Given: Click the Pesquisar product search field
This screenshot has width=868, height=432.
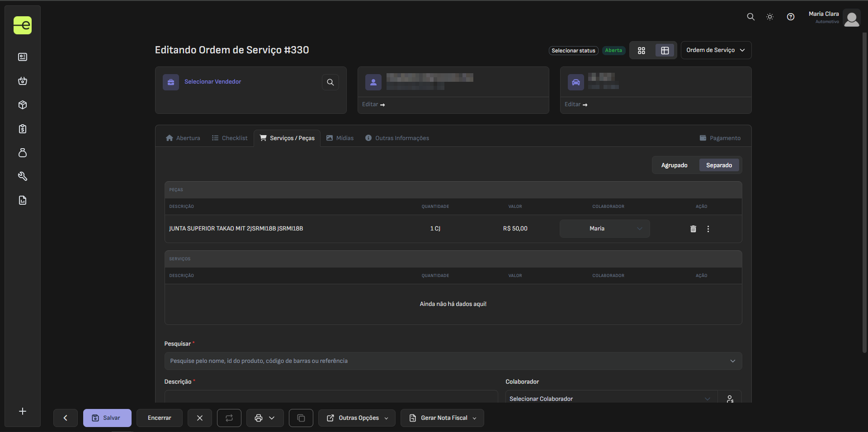Looking at the screenshot, I should tap(453, 361).
